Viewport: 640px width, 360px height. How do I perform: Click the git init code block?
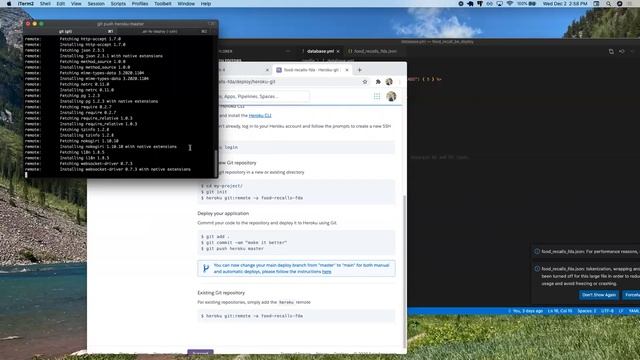pos(296,192)
